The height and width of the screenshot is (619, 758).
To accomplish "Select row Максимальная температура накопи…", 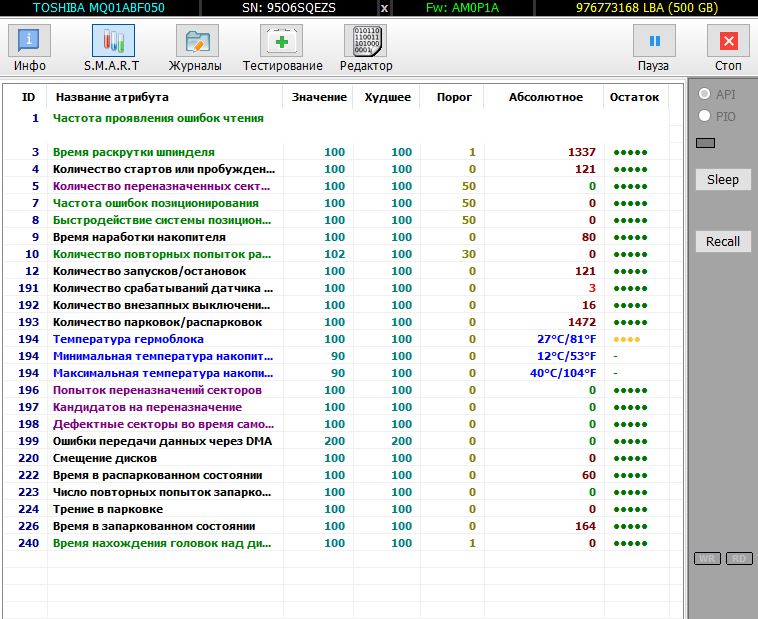I will point(336,373).
